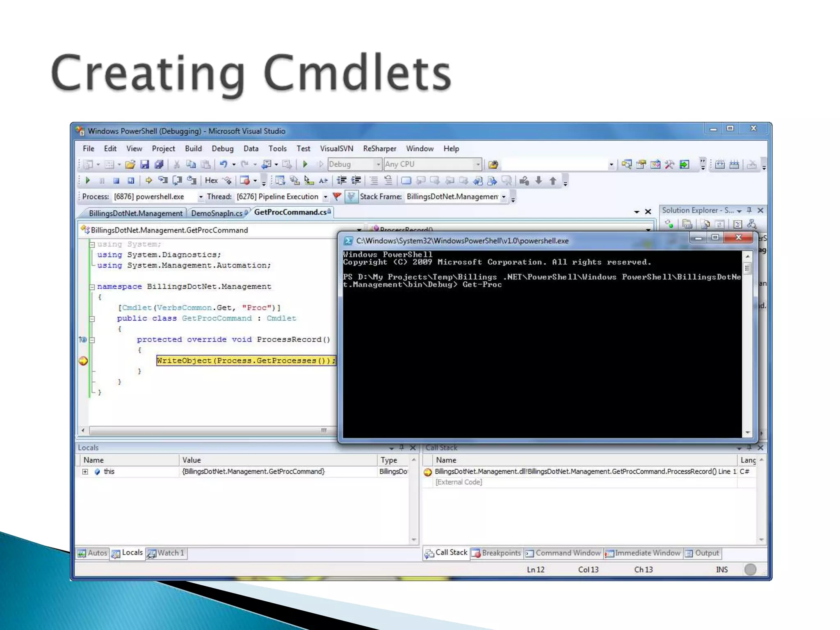Switch to the Command Window tab

point(564,553)
